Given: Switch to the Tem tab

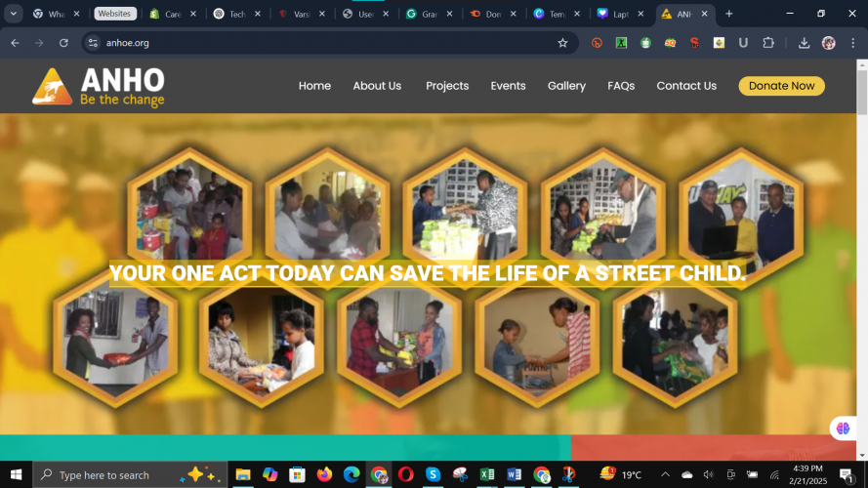Looking at the screenshot, I should point(557,14).
